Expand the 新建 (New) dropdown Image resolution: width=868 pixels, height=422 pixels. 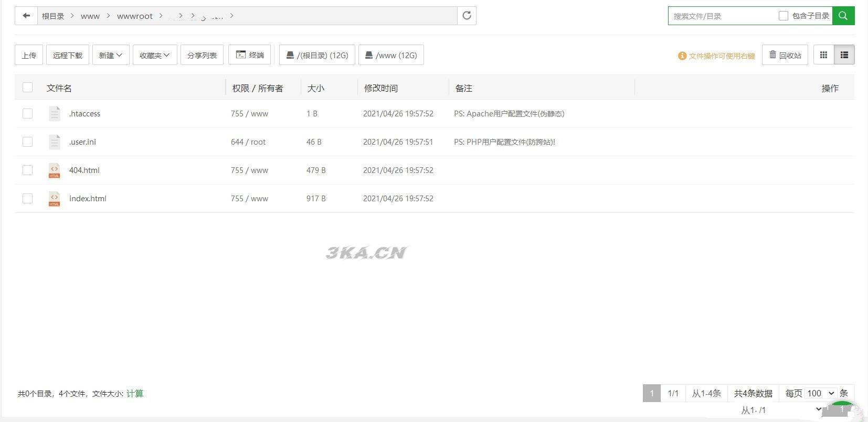point(111,55)
